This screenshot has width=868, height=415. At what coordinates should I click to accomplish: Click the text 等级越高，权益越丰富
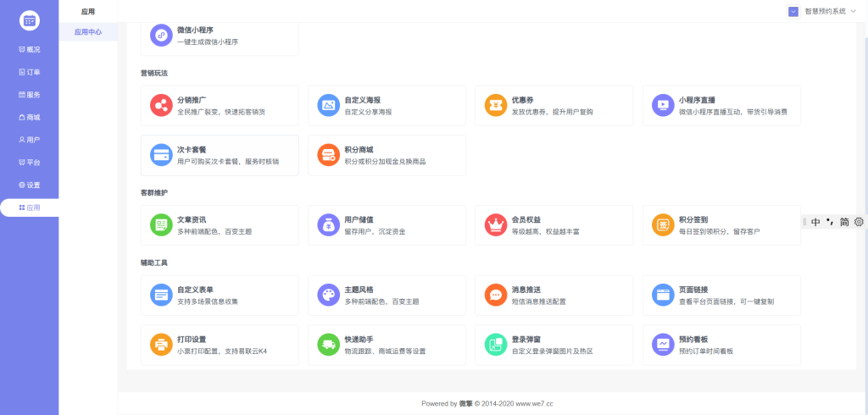tap(546, 231)
